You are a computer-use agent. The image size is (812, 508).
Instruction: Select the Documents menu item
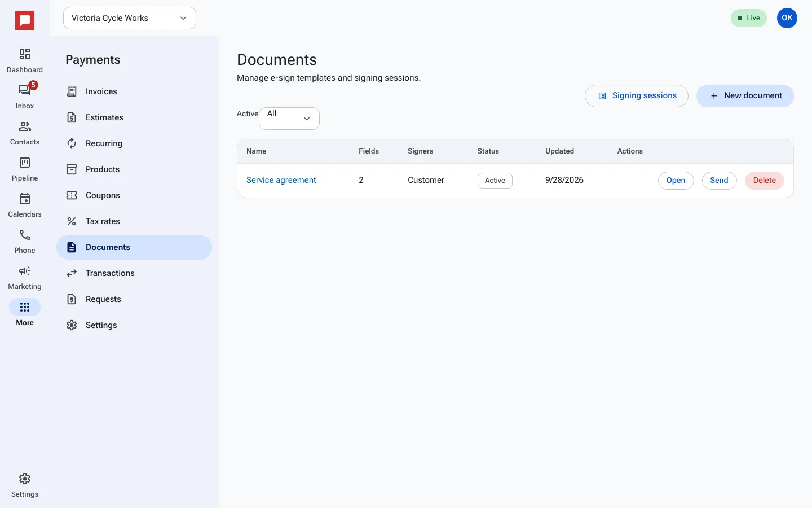[134, 247]
